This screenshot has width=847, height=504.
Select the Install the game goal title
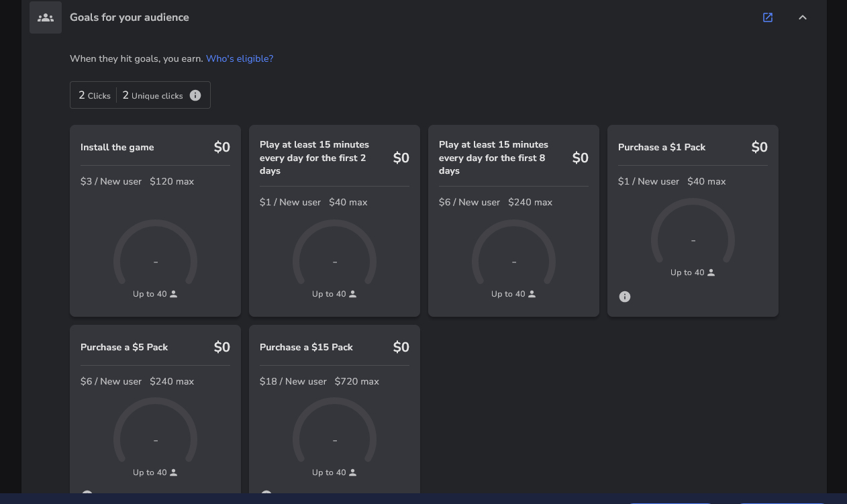117,147
